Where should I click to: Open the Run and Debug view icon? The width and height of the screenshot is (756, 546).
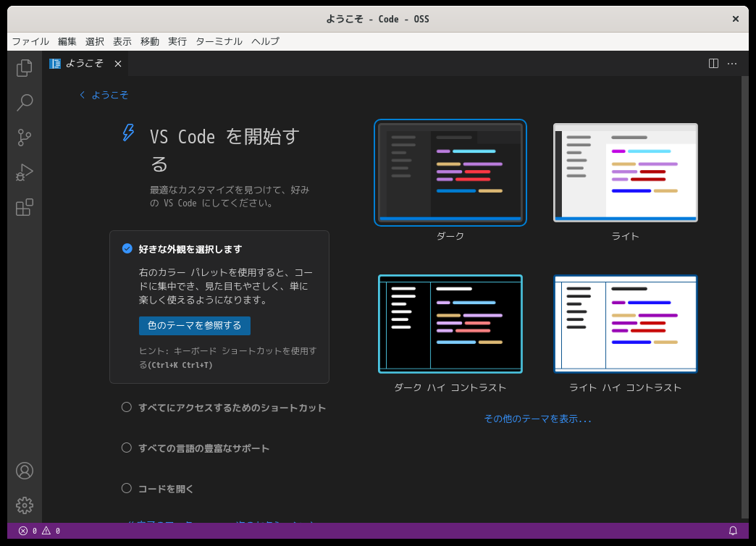[25, 172]
